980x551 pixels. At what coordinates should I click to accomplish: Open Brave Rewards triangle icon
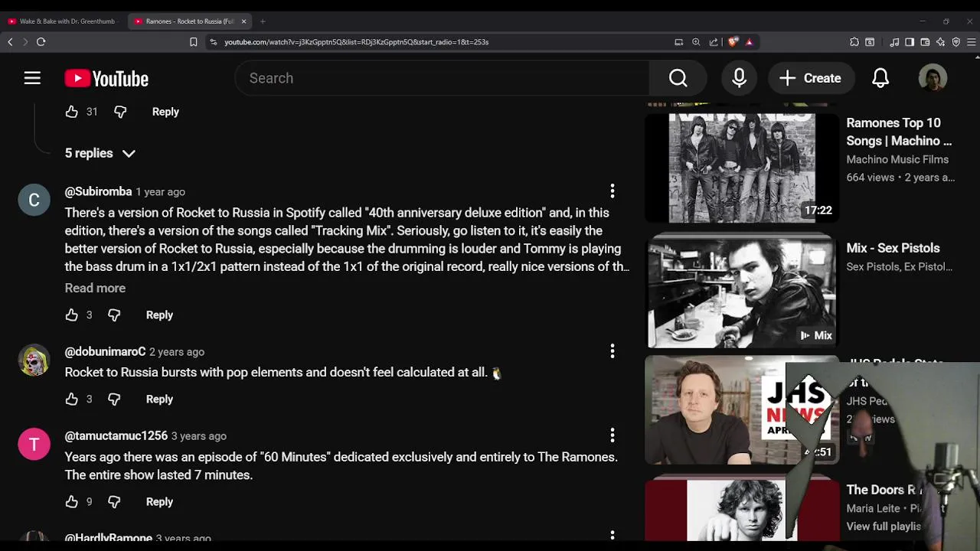pyautogui.click(x=749, y=42)
